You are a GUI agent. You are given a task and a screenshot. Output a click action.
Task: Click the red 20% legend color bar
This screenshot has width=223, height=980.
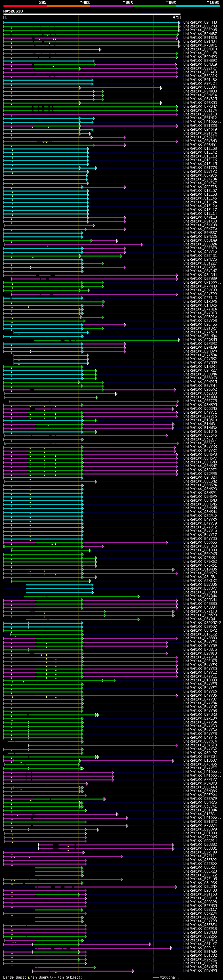[25, 6]
